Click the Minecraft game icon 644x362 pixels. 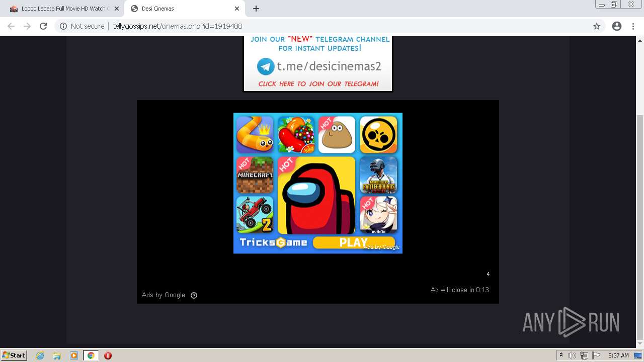click(x=255, y=175)
